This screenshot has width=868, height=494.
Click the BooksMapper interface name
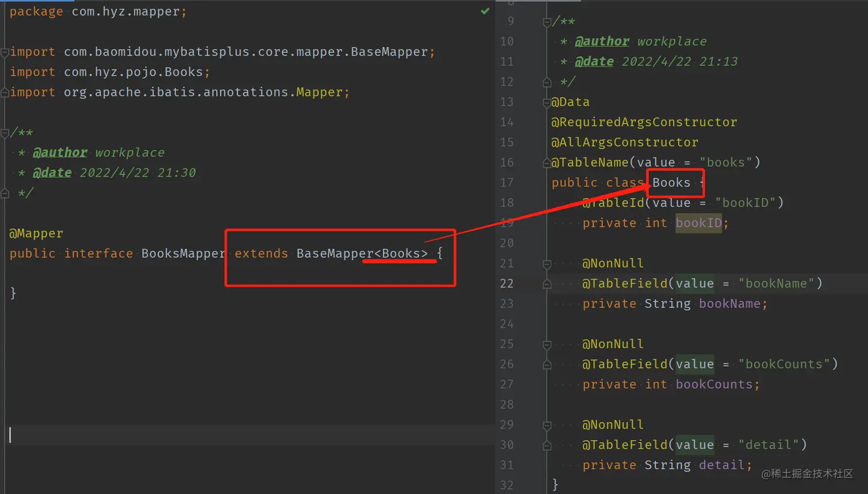click(x=183, y=254)
